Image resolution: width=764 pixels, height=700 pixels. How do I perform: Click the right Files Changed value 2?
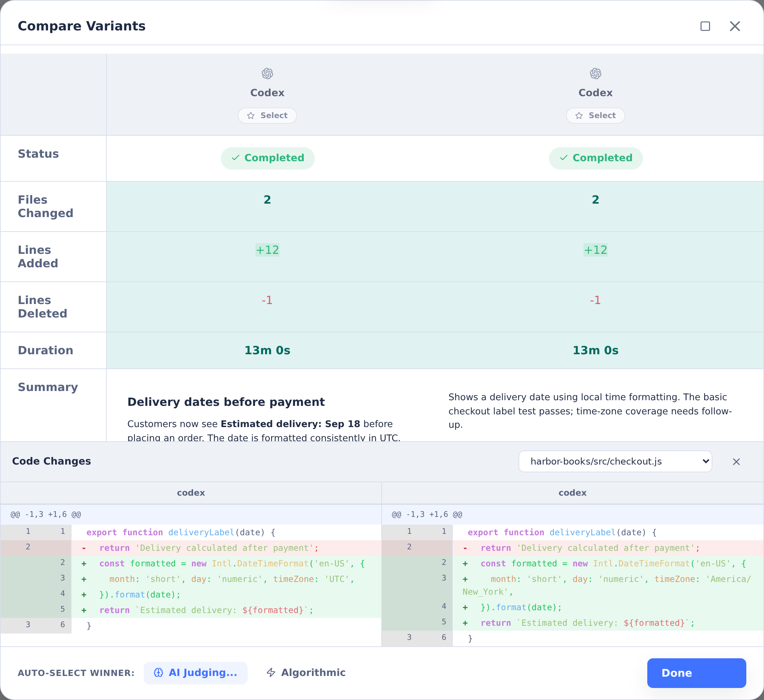coord(595,200)
